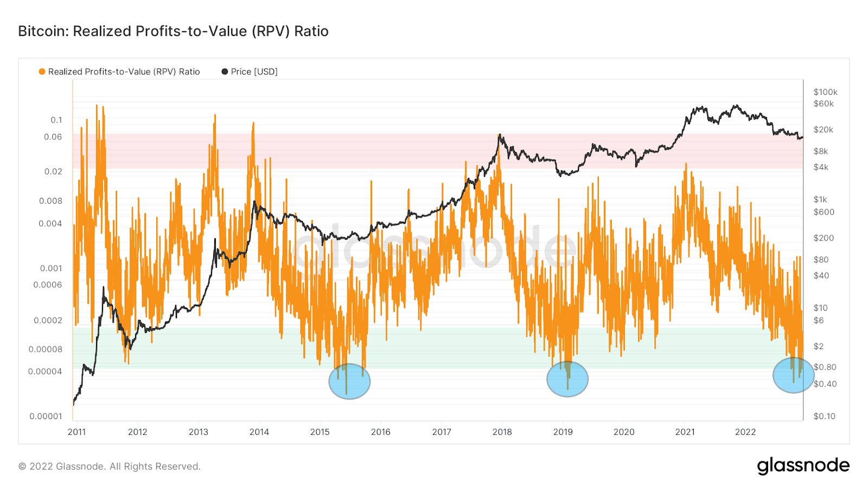Click the $100k label on the price axis
The height and width of the screenshot is (488, 868).
click(826, 92)
